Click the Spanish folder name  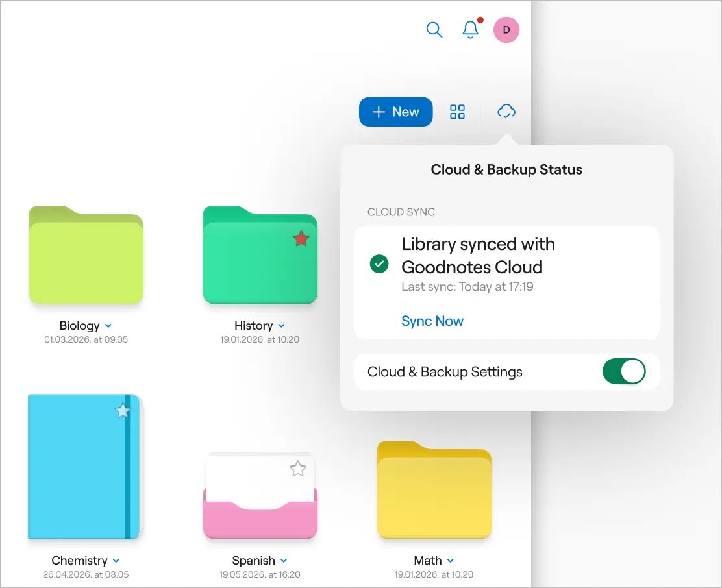254,560
